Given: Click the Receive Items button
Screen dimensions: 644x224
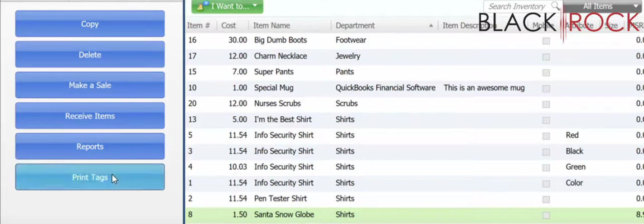Looking at the screenshot, I should (90, 116).
